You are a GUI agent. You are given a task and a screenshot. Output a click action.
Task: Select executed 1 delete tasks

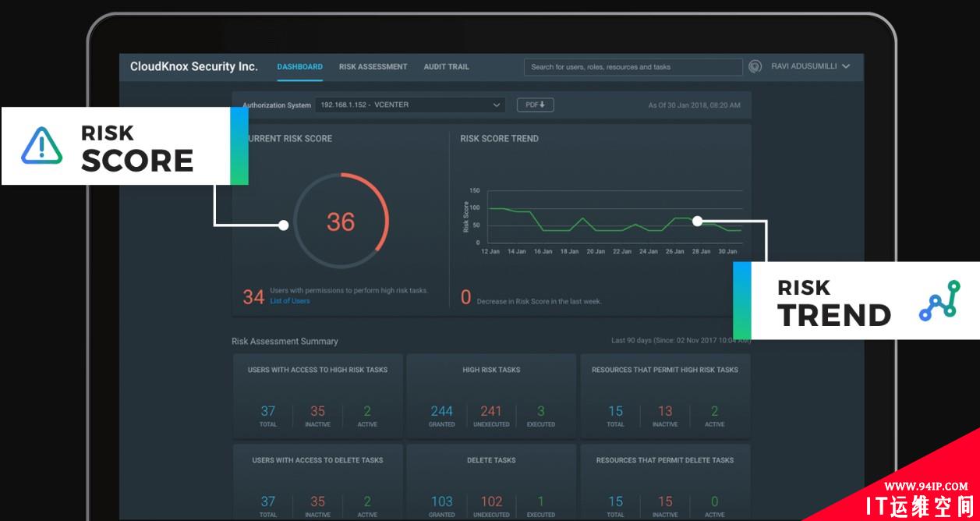click(541, 502)
